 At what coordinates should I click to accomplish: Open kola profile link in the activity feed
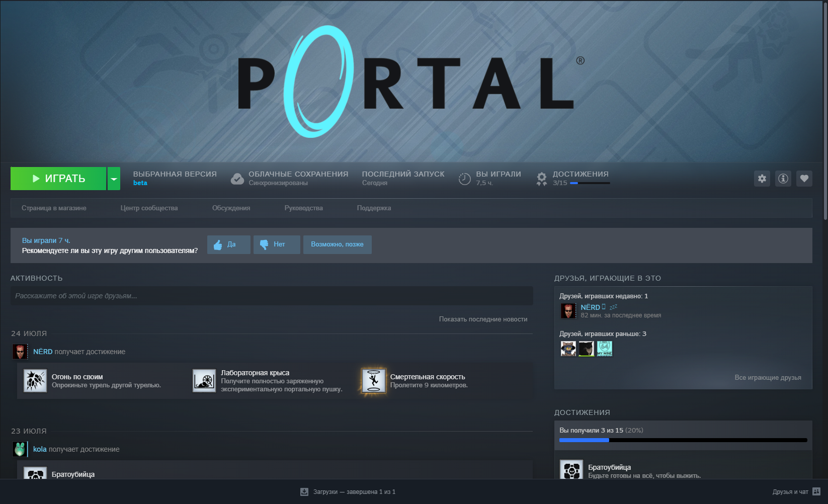coord(40,449)
